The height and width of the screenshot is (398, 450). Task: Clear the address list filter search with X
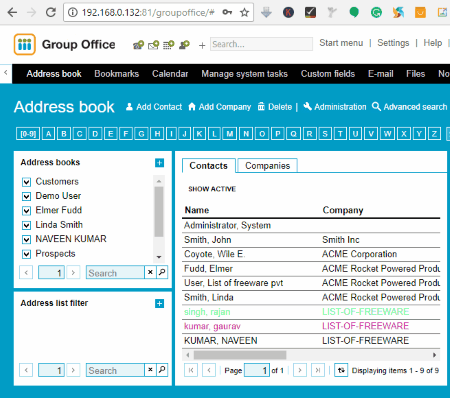[150, 370]
